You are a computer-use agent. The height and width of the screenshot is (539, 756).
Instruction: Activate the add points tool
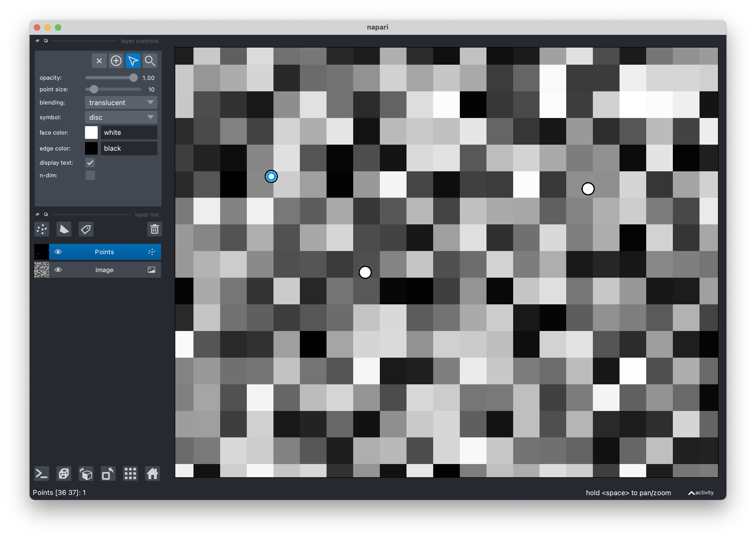pyautogui.click(x=116, y=61)
